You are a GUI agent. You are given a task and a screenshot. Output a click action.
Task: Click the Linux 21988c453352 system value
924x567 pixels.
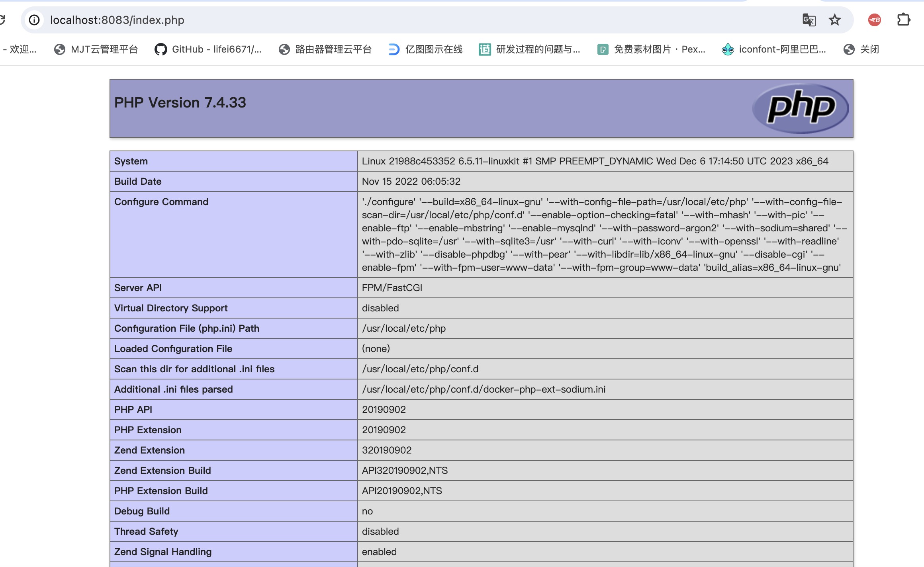click(x=595, y=161)
